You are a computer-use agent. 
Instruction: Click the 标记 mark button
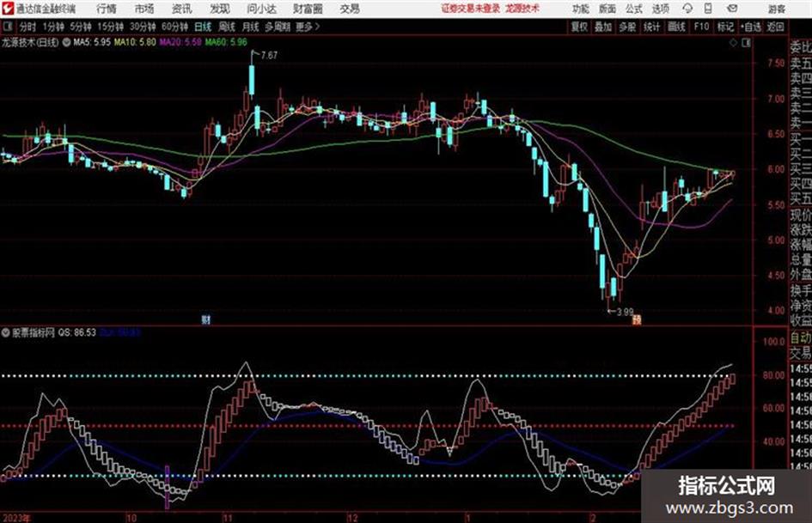[725, 27]
